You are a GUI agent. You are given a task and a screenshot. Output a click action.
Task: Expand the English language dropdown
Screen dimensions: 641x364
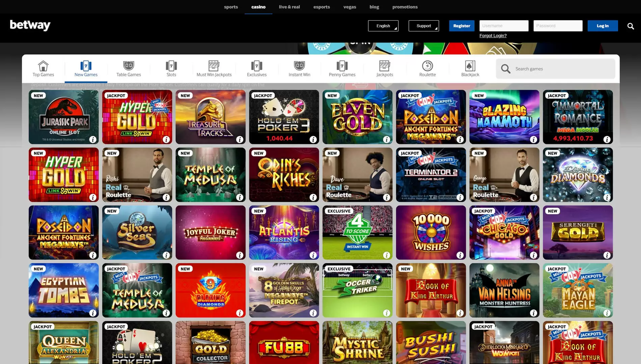383,26
